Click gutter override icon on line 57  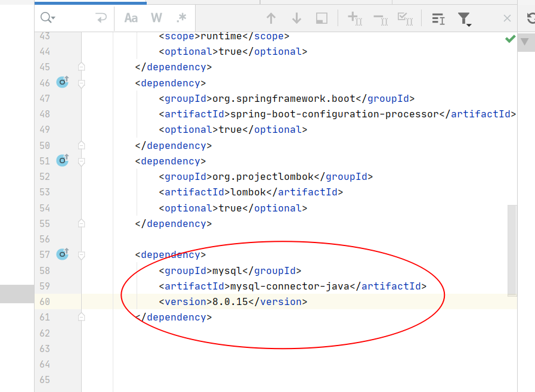[x=63, y=254]
